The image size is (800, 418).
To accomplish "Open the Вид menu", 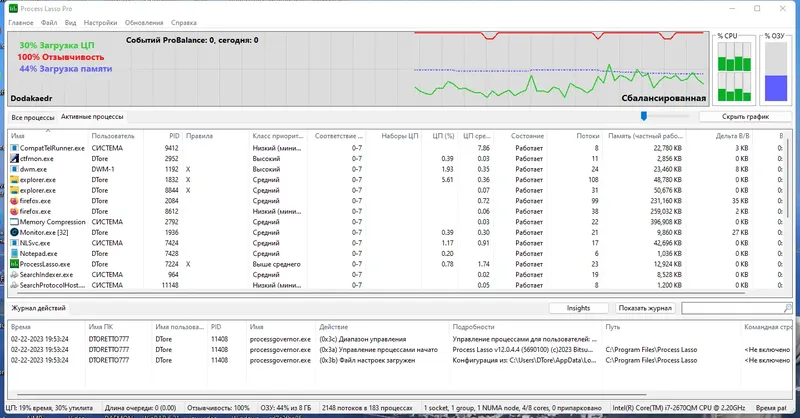I will click(70, 22).
